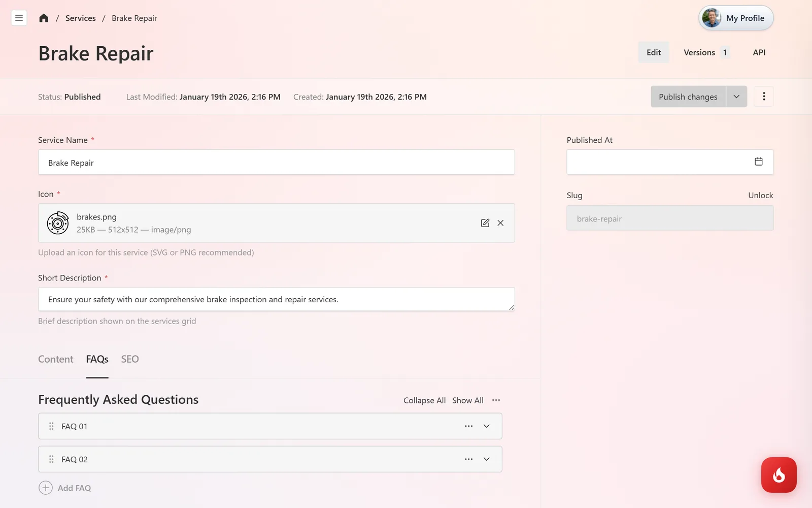Open FAQ list more options menu
This screenshot has height=508, width=812.
[496, 400]
